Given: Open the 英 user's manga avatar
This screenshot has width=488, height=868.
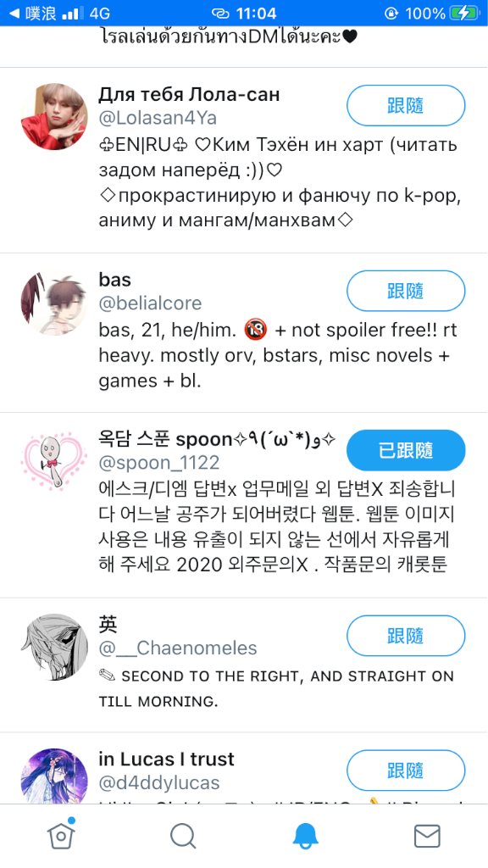Looking at the screenshot, I should 54,647.
